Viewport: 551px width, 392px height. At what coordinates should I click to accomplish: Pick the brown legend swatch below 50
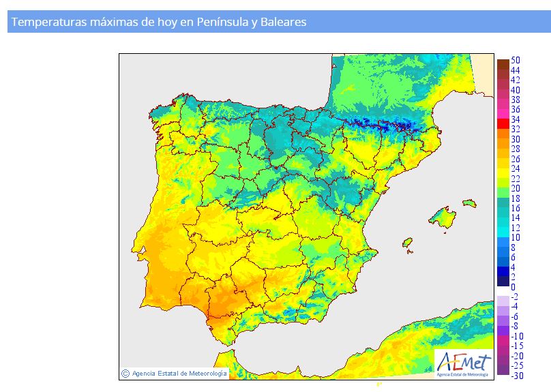[503, 65]
